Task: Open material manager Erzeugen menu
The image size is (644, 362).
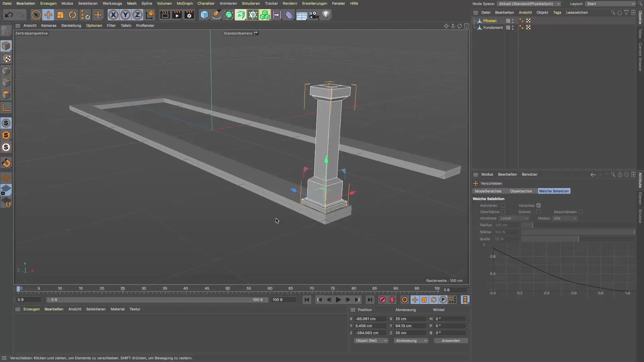Action: [x=32, y=309]
